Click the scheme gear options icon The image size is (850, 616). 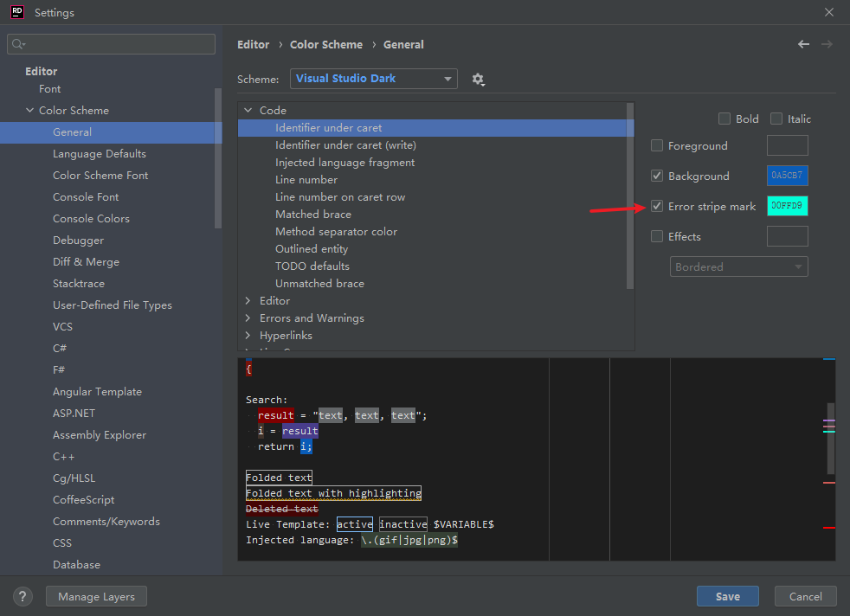point(478,80)
